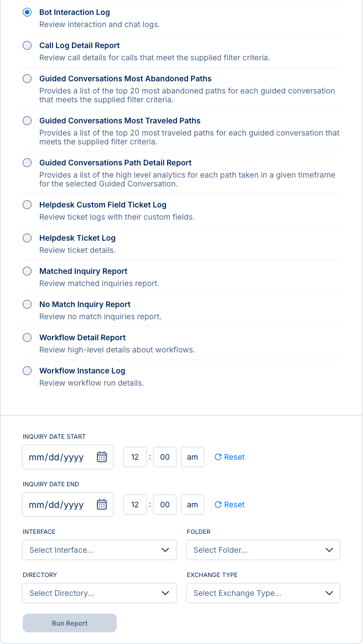Toggle am/pm for Inquiry Date Start
Screen dimensions: 363x644
click(193, 457)
